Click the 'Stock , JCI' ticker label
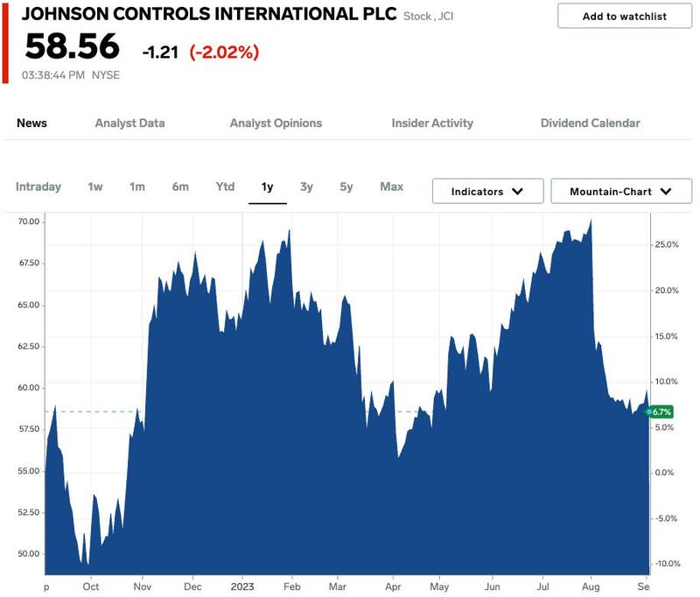This screenshot has height=597, width=700. click(x=428, y=17)
